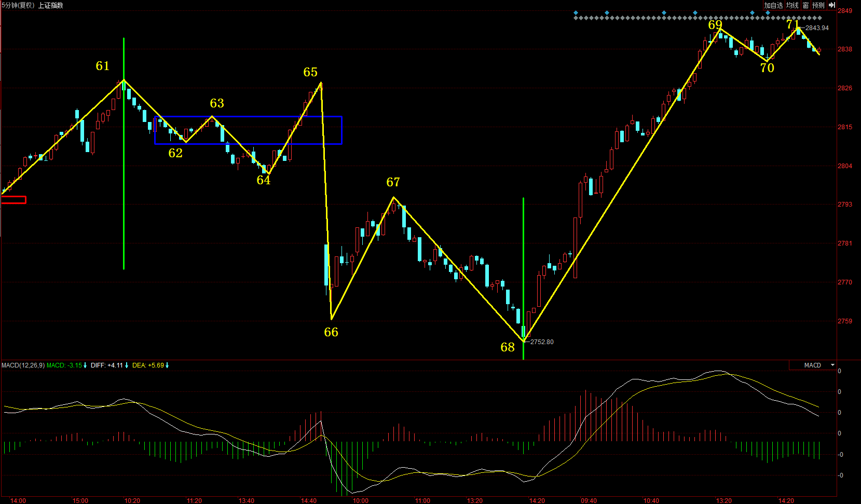Click the cyan arrow after MACD -3.15
The height and width of the screenshot is (504, 861).
85,365
